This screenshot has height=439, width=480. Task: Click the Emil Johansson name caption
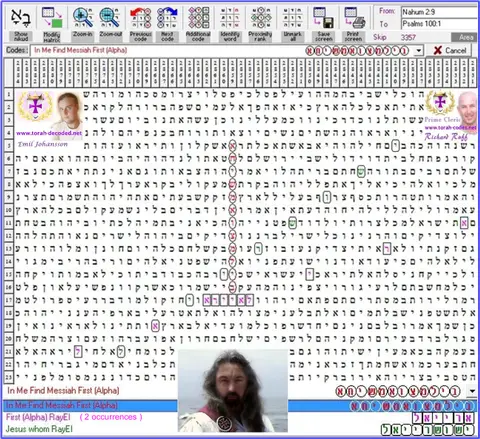(43, 144)
